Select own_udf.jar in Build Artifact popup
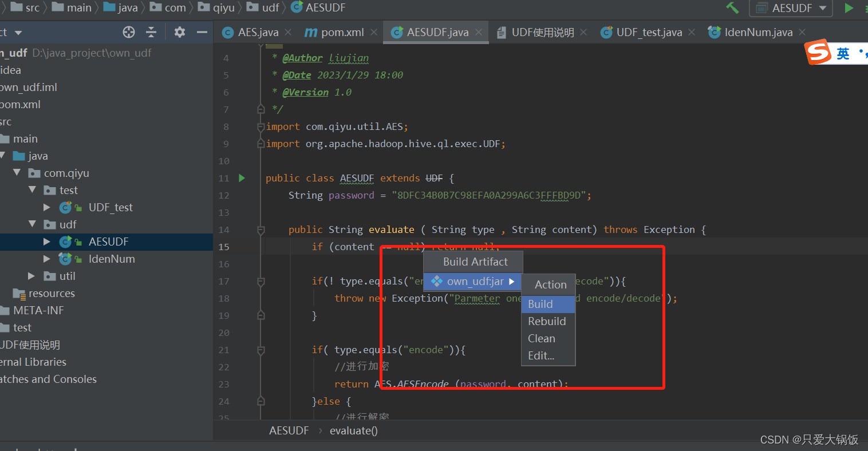 pos(472,281)
